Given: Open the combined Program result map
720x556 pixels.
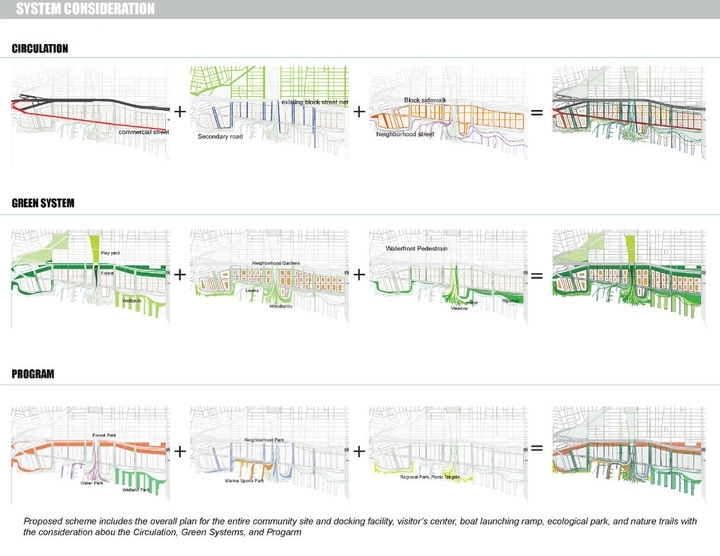Looking at the screenshot, I should tap(629, 455).
